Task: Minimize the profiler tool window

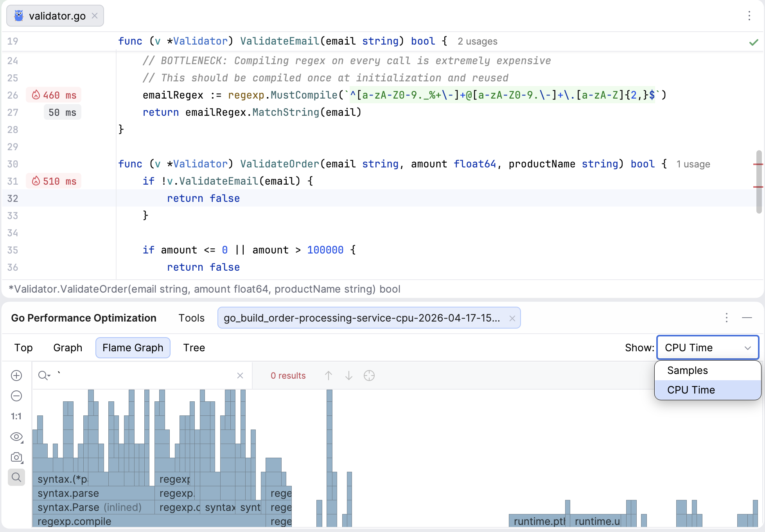Action: tap(747, 318)
